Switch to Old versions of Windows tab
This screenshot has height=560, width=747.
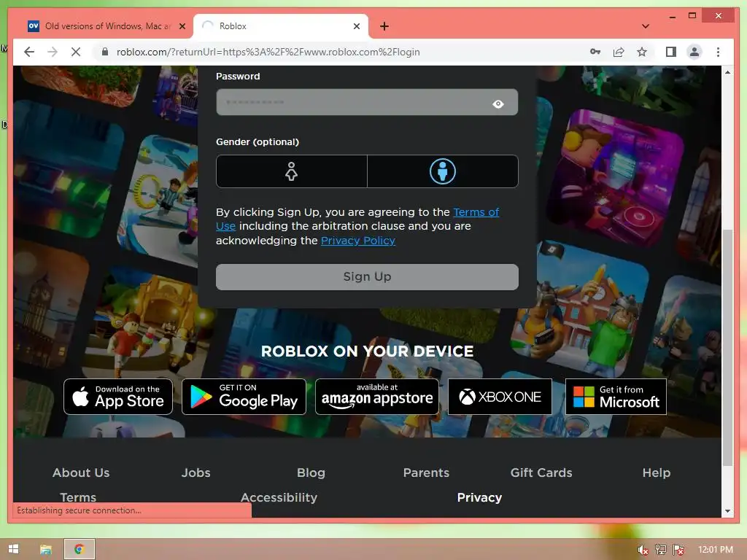coord(107,26)
